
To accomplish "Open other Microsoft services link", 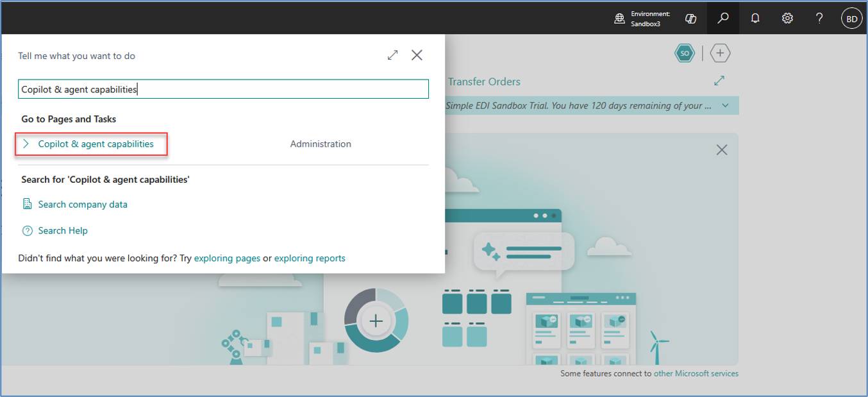I will 696,373.
